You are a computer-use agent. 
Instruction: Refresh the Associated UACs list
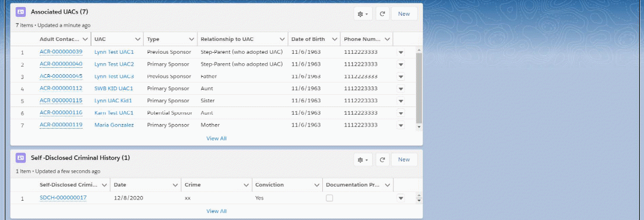coord(383,13)
